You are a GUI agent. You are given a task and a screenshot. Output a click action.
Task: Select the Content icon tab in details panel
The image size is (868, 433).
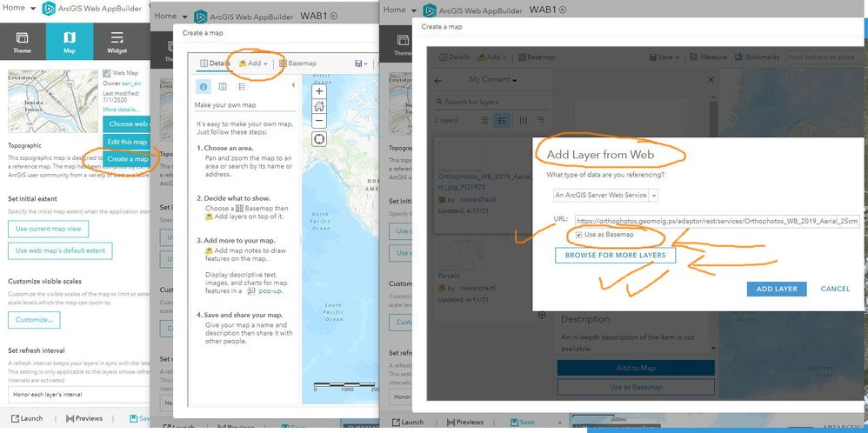(223, 86)
